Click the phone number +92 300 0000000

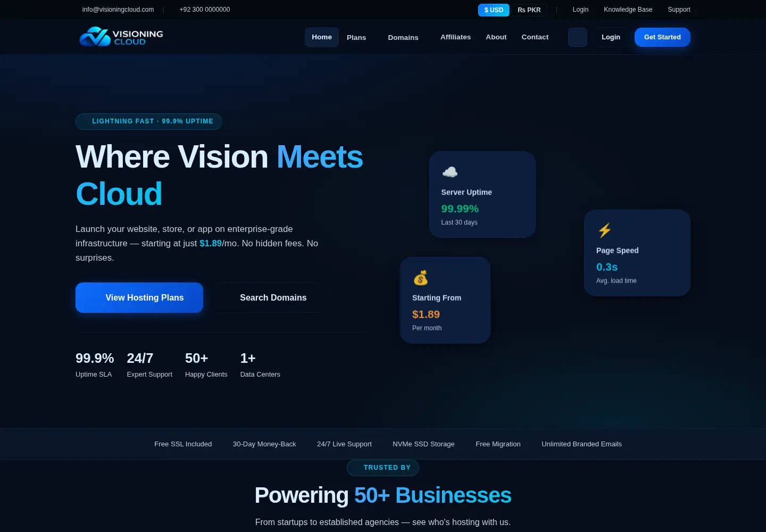click(205, 10)
